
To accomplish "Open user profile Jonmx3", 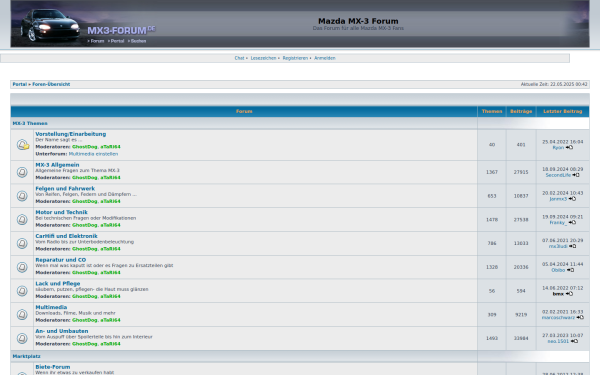I will coord(558,199).
